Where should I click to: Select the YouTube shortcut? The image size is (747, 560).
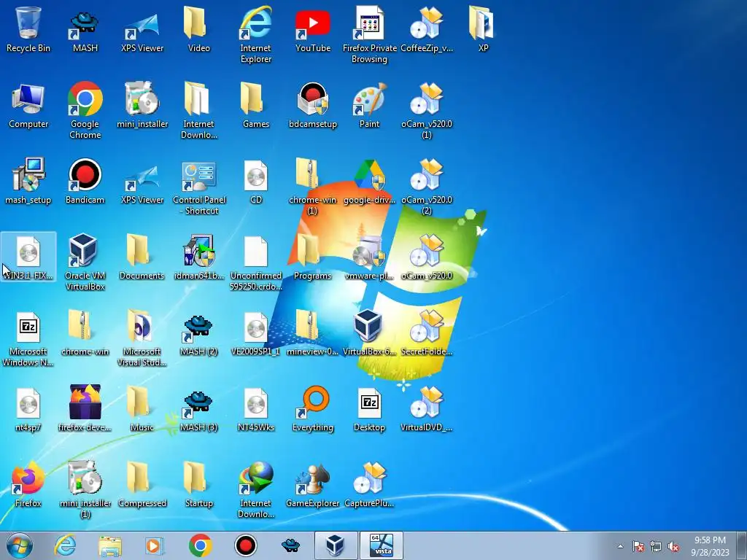[x=312, y=28]
